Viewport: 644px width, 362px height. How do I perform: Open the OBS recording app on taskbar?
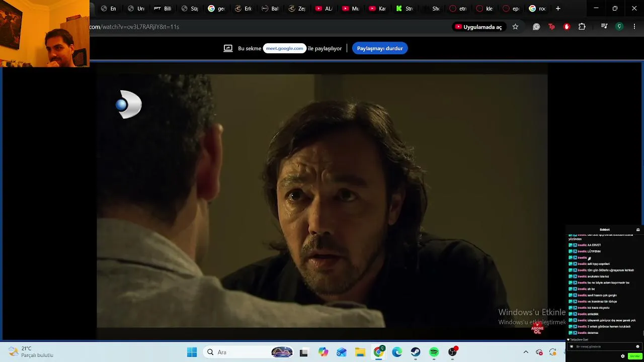tap(453, 352)
